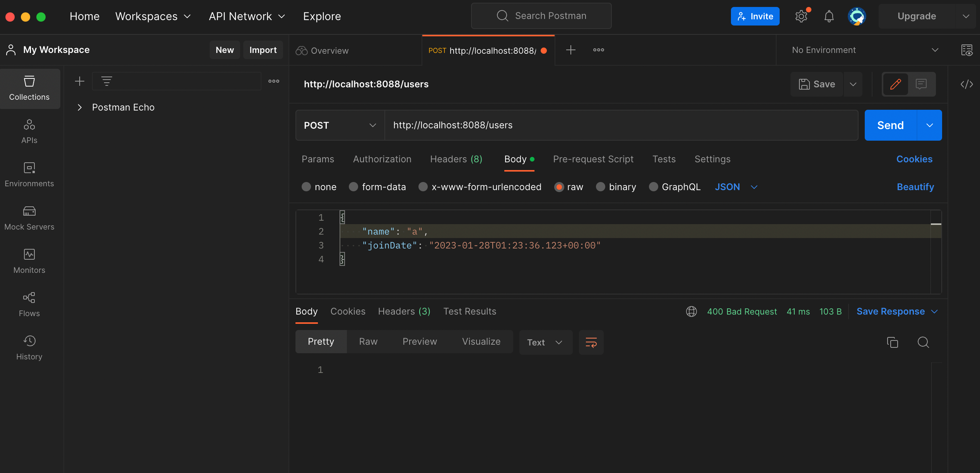Open the Collections sidebar panel

pos(29,88)
